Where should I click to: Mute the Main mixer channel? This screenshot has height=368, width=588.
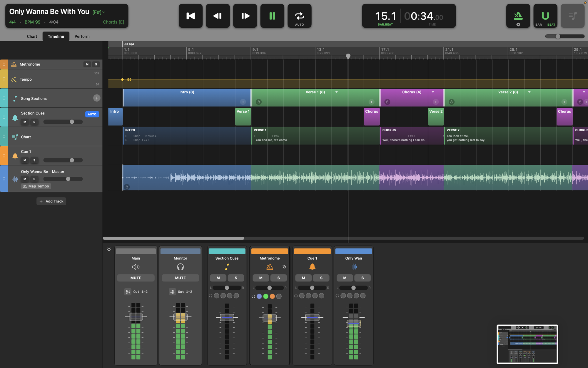click(136, 278)
